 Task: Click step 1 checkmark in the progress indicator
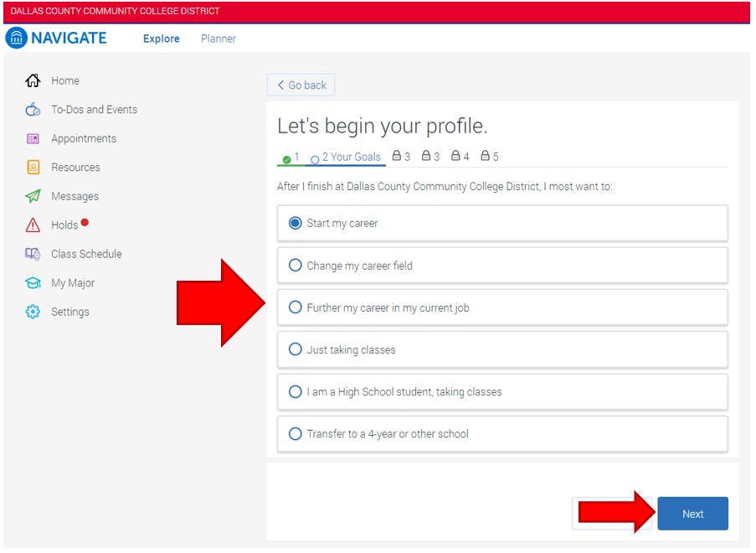click(285, 158)
